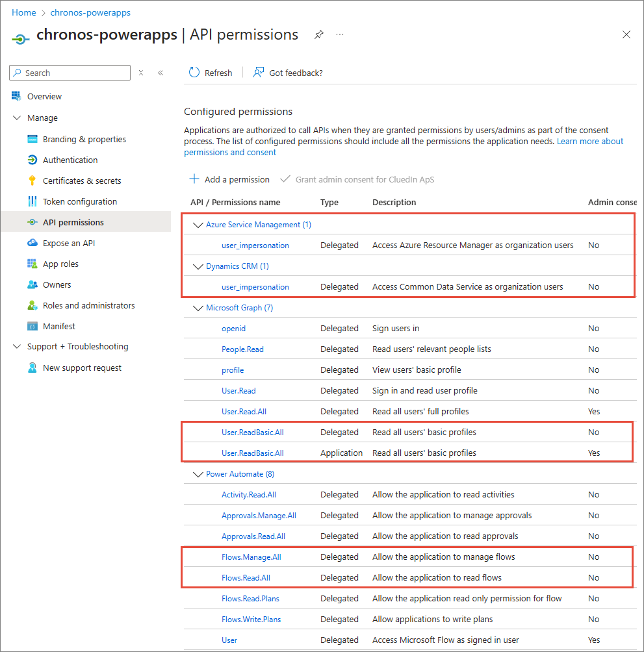Open the ellipsis more options menu
Viewport: 644px width, 652px height.
coord(339,34)
